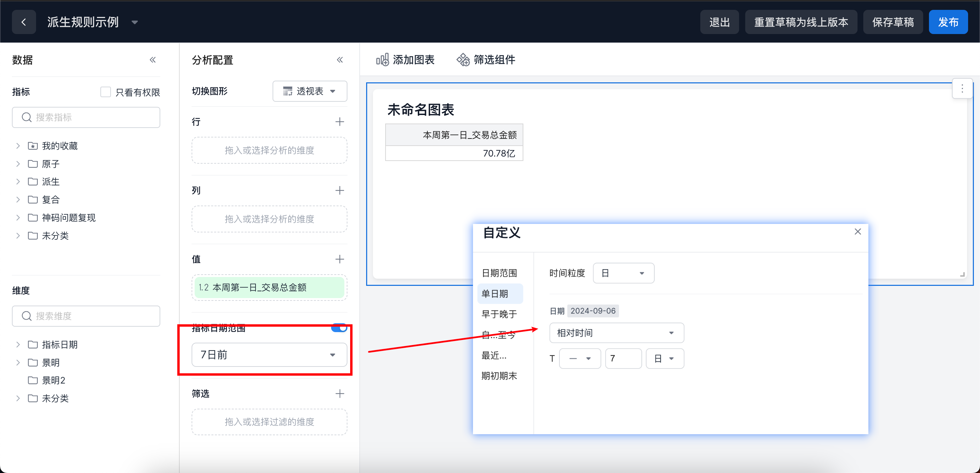Select 日期范围 in 自定义 sidebar
Image resolution: width=980 pixels, height=473 pixels.
pyautogui.click(x=499, y=273)
